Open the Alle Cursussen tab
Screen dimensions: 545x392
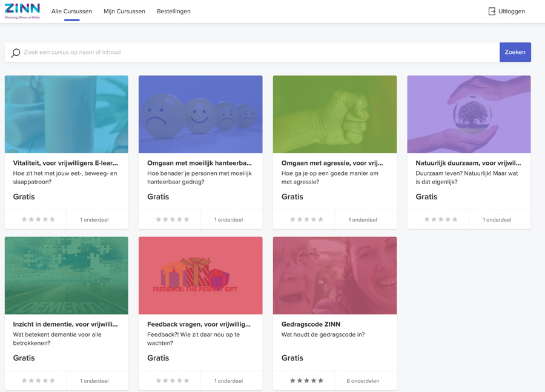(x=71, y=12)
